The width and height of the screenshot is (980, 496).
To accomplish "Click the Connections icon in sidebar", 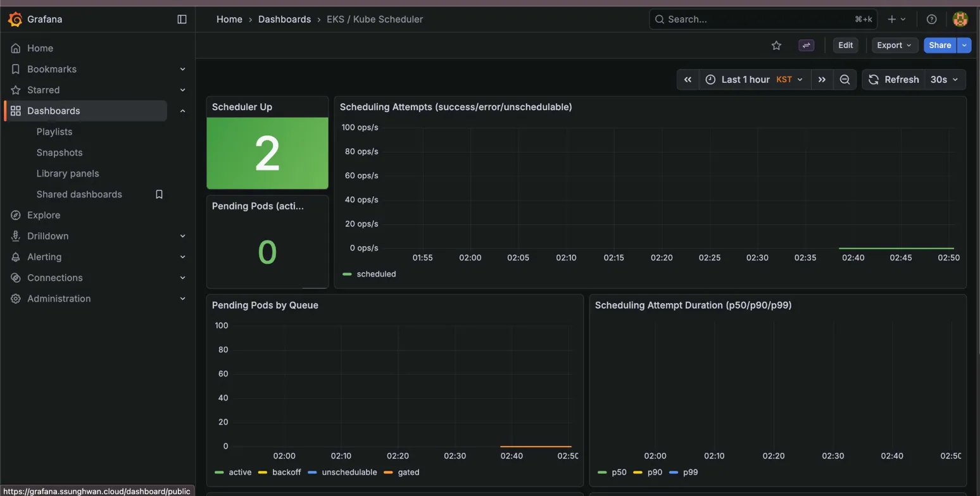I will [16, 278].
